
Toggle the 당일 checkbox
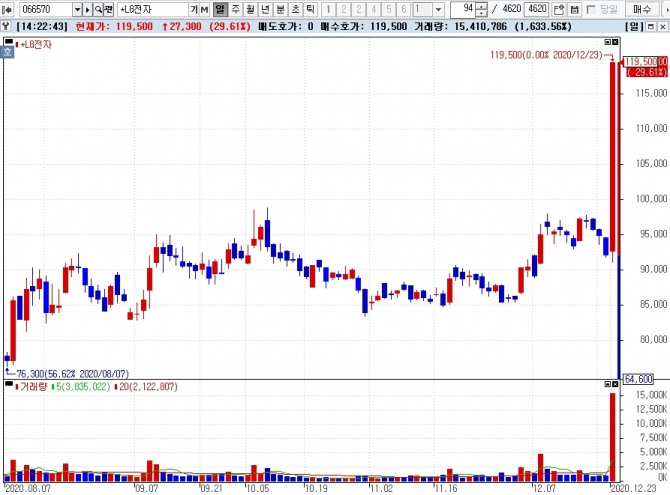pos(591,9)
